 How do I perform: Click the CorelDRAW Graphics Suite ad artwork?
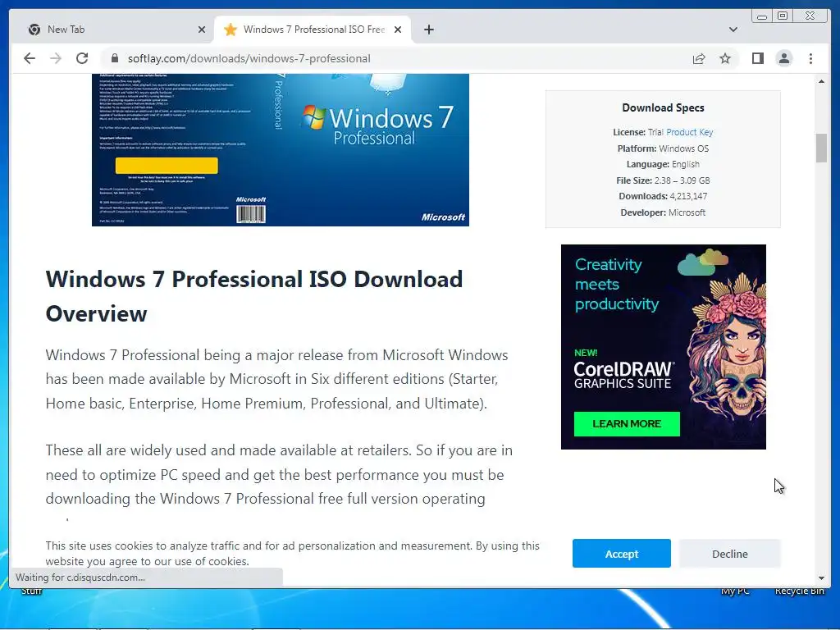pyautogui.click(x=663, y=347)
